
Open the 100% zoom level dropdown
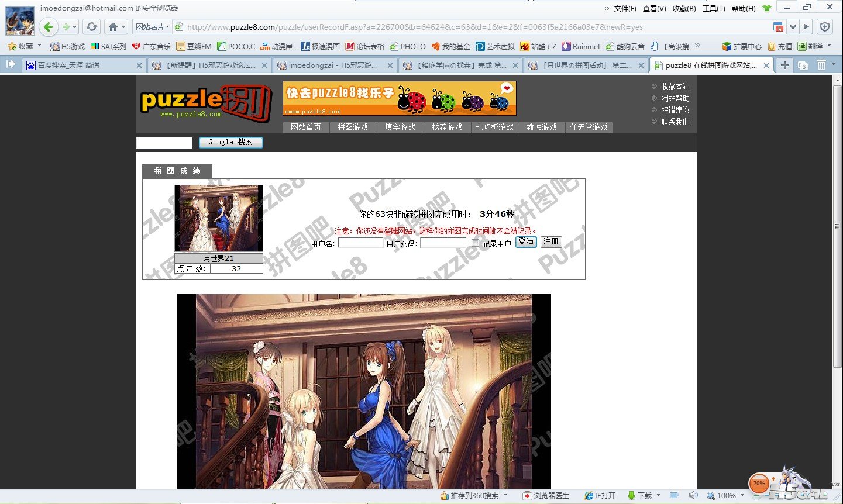(725, 495)
